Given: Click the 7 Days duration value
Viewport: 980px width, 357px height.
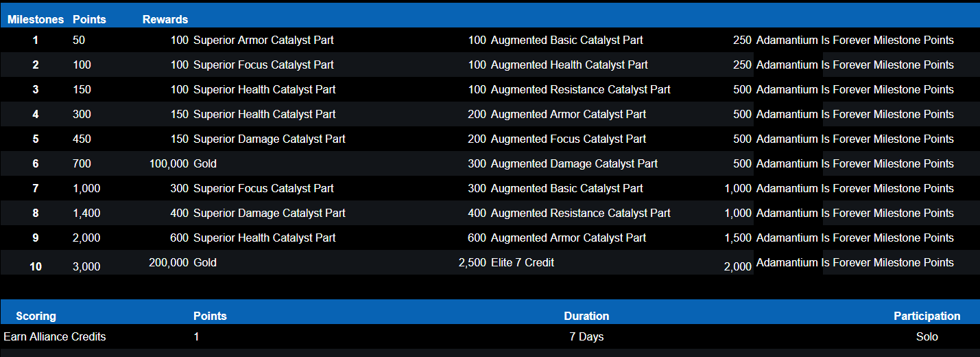Looking at the screenshot, I should click(586, 336).
